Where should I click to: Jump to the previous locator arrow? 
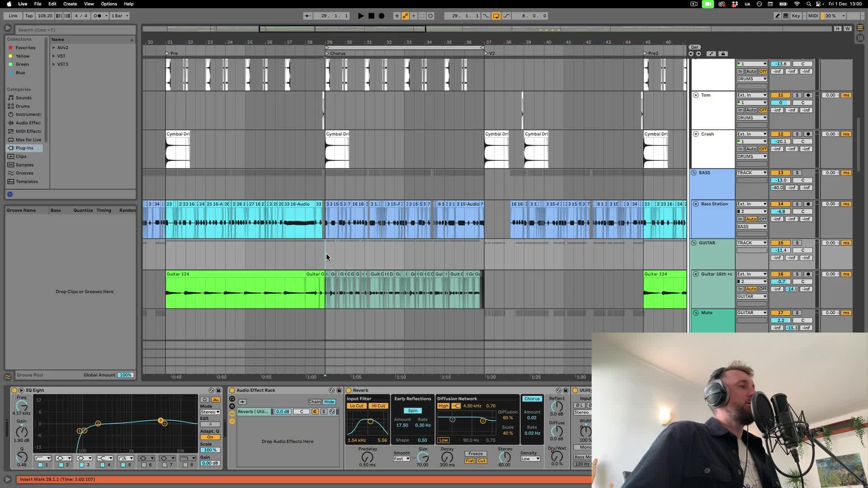click(x=691, y=54)
